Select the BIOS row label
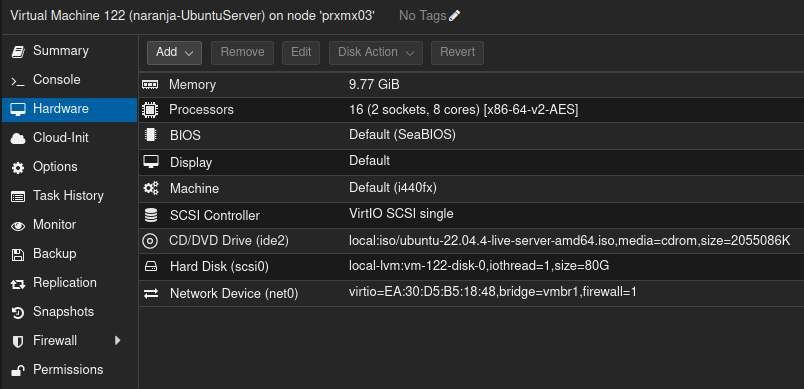The height and width of the screenshot is (389, 804). click(x=185, y=136)
